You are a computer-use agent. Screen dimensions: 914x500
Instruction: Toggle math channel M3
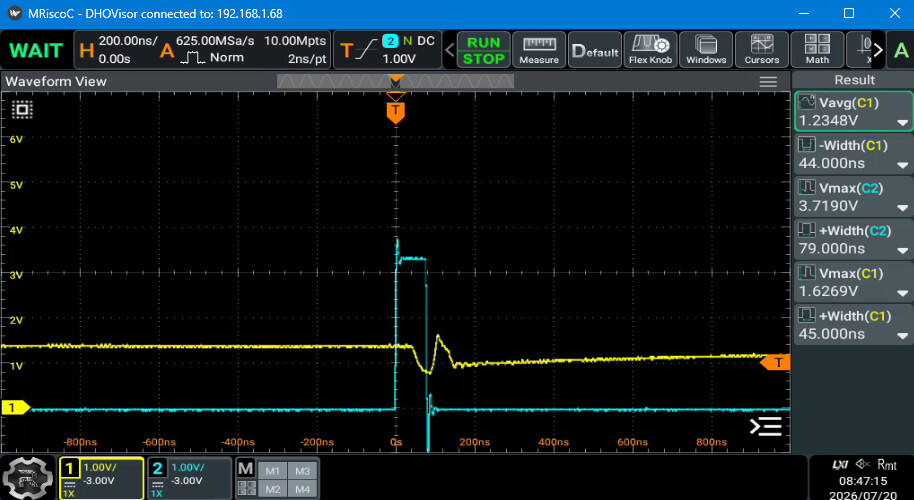coord(303,471)
